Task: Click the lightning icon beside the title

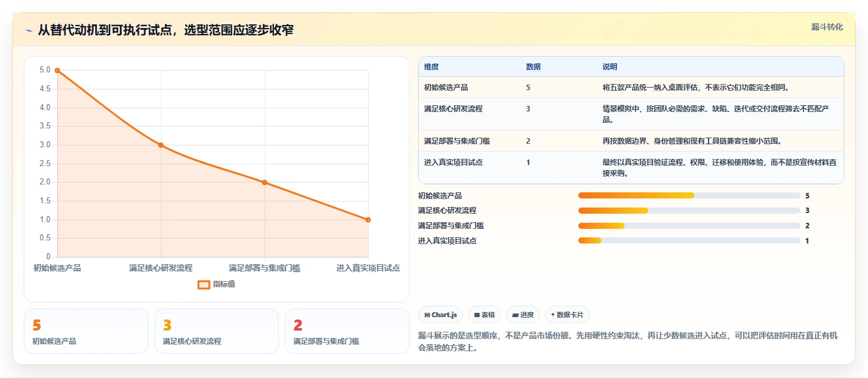Action: click(29, 30)
